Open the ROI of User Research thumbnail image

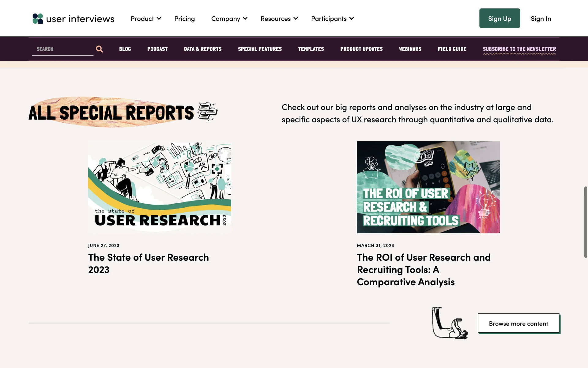point(428,187)
